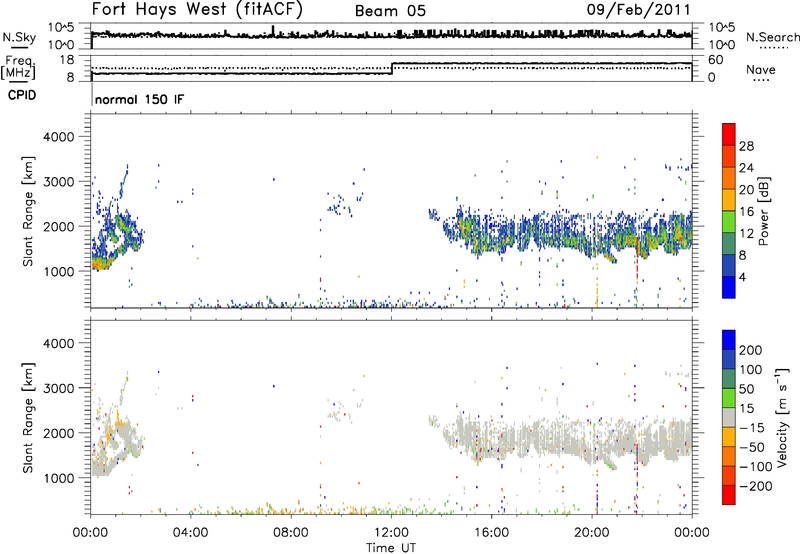The height and width of the screenshot is (554, 800).
Task: Click the 'Time UT' axis label
Action: pos(391,548)
